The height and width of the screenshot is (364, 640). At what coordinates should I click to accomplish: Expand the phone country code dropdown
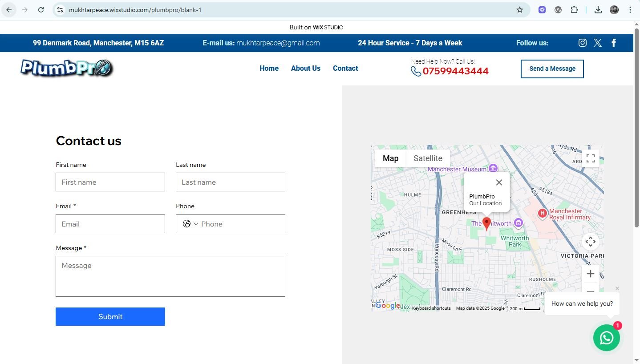point(190,224)
